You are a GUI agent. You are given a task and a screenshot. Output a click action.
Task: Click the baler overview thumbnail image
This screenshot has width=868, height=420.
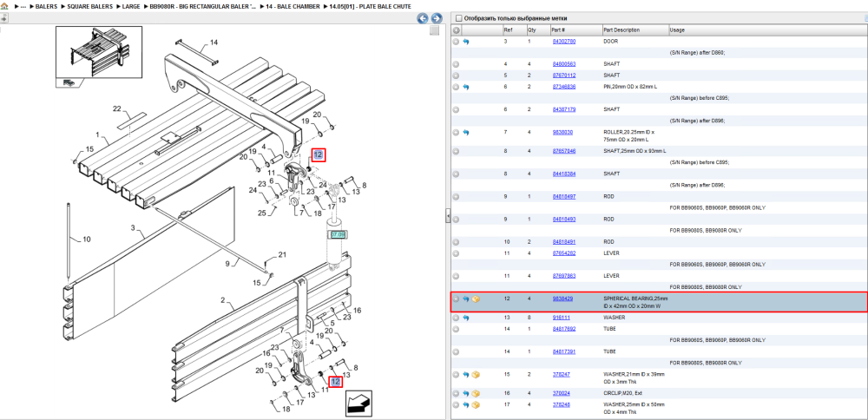point(99,53)
